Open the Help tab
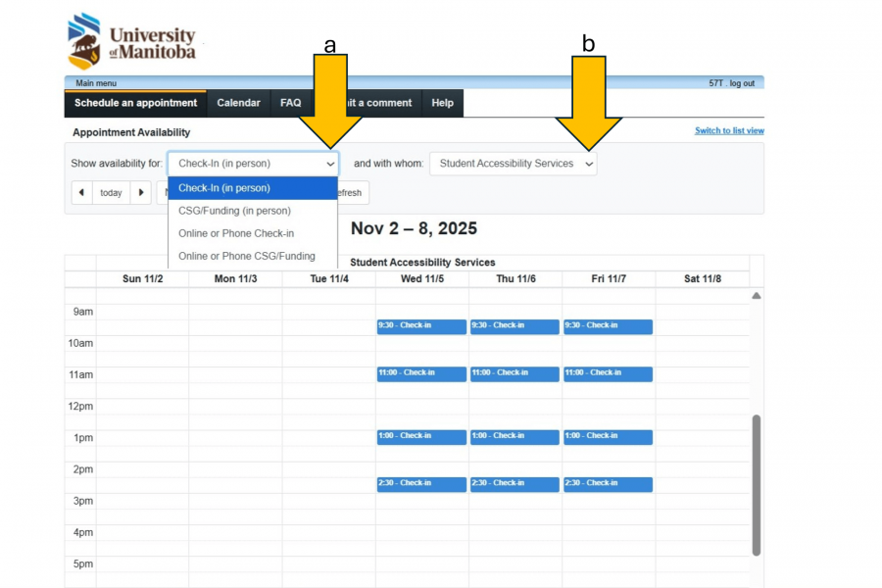The width and height of the screenshot is (882, 588). point(442,103)
